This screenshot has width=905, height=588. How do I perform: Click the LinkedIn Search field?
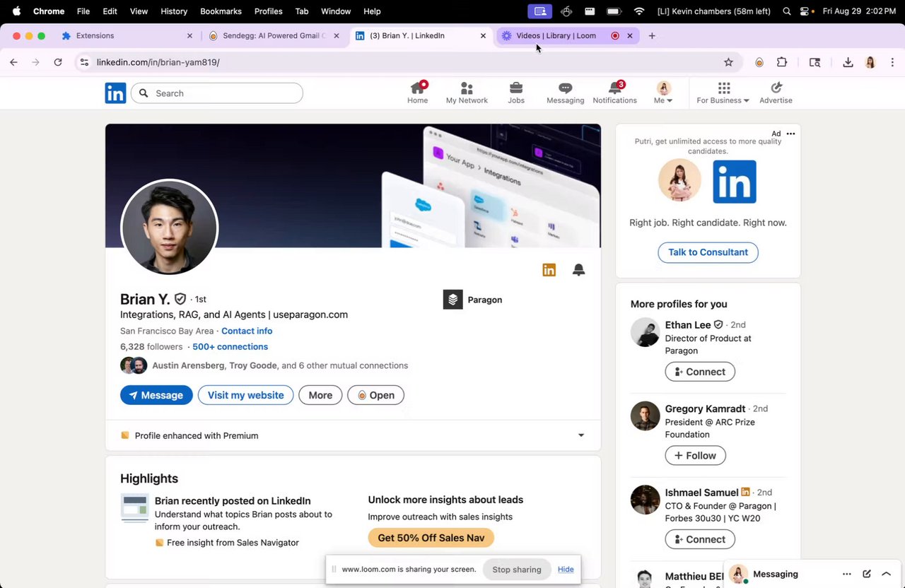coord(216,93)
